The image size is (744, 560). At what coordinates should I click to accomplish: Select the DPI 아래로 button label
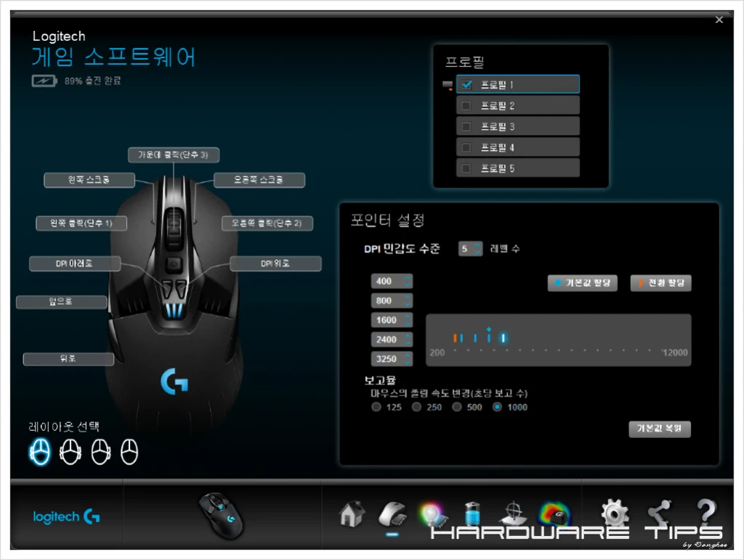pos(75,263)
